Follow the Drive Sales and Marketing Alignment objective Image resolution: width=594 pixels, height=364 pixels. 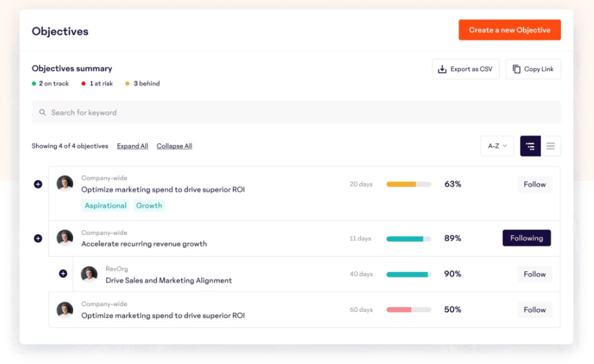(534, 274)
